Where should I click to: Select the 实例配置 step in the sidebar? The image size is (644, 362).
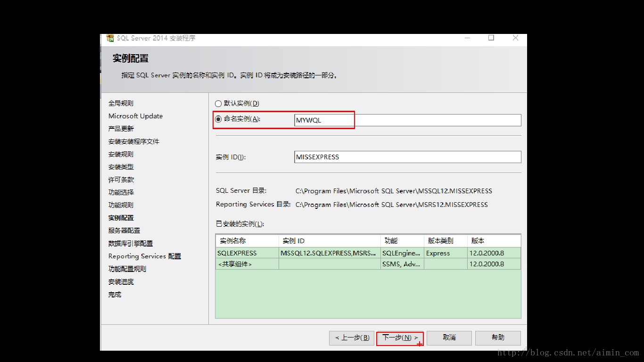tap(121, 218)
